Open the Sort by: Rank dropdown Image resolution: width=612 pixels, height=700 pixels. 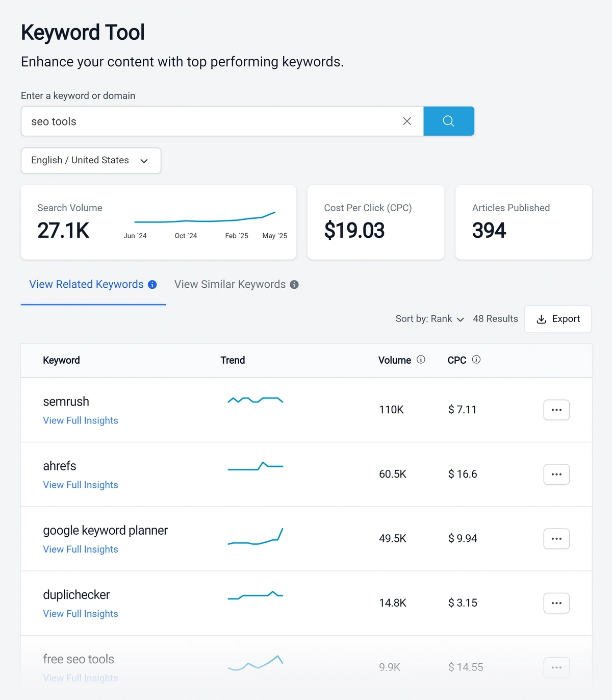[430, 319]
